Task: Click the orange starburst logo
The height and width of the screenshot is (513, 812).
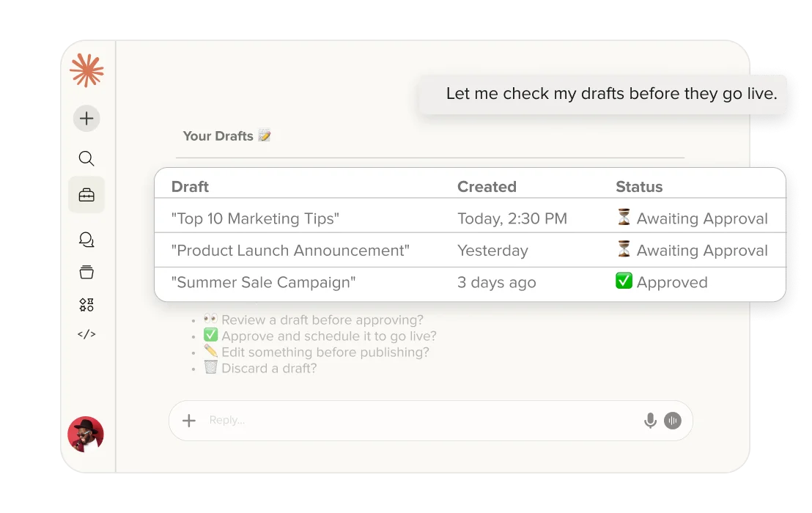Action: [x=86, y=70]
